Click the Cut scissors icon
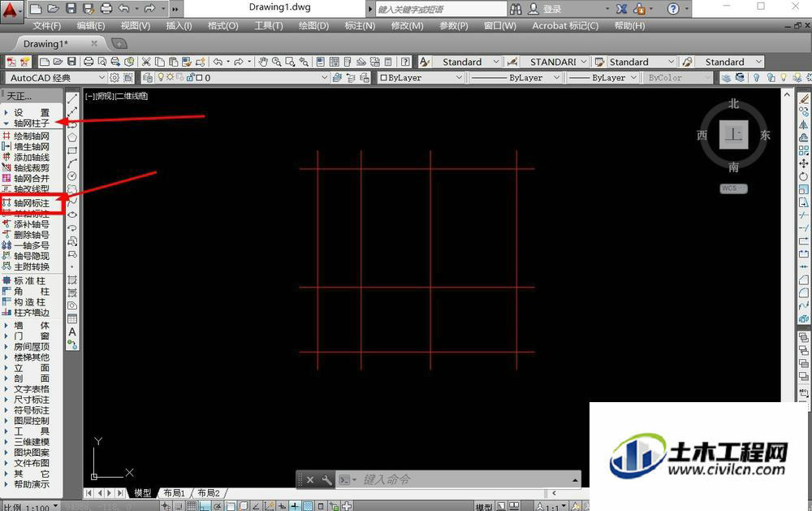 pos(146,62)
